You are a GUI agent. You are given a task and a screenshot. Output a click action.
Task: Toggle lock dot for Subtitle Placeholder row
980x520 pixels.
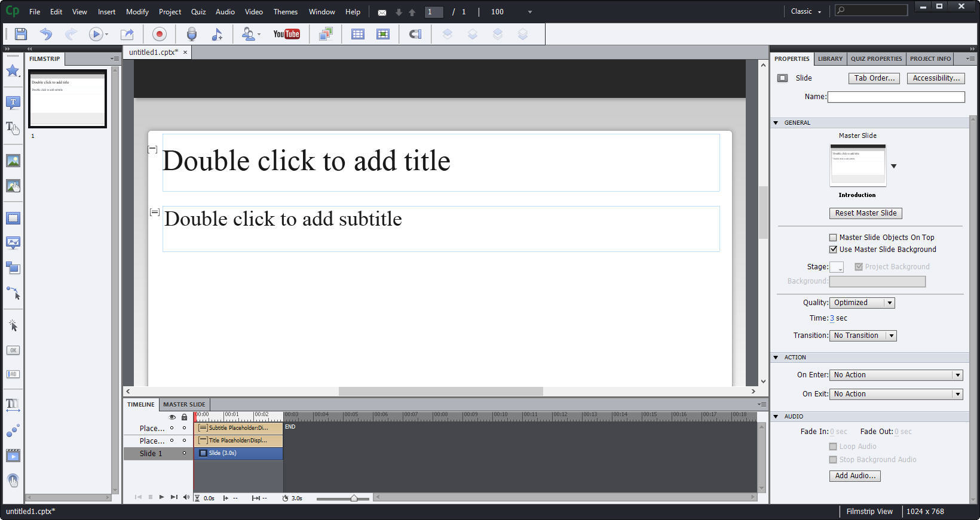pyautogui.click(x=184, y=428)
